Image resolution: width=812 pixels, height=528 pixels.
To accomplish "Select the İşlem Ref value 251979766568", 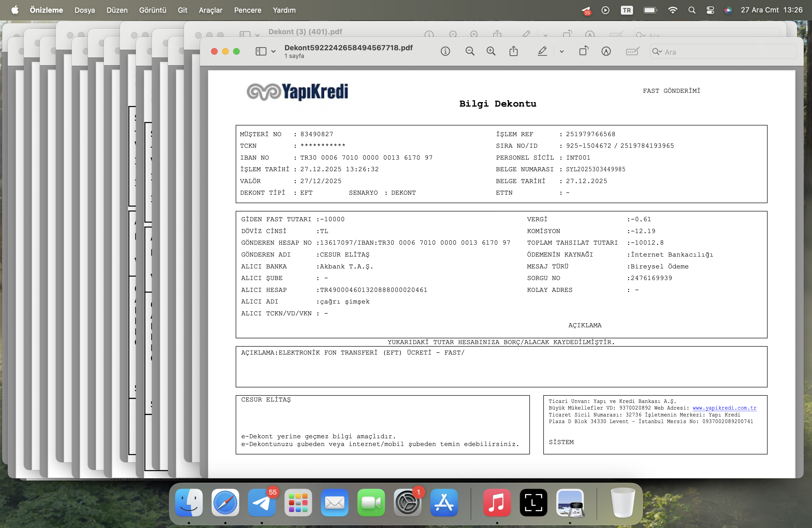I will coord(590,134).
